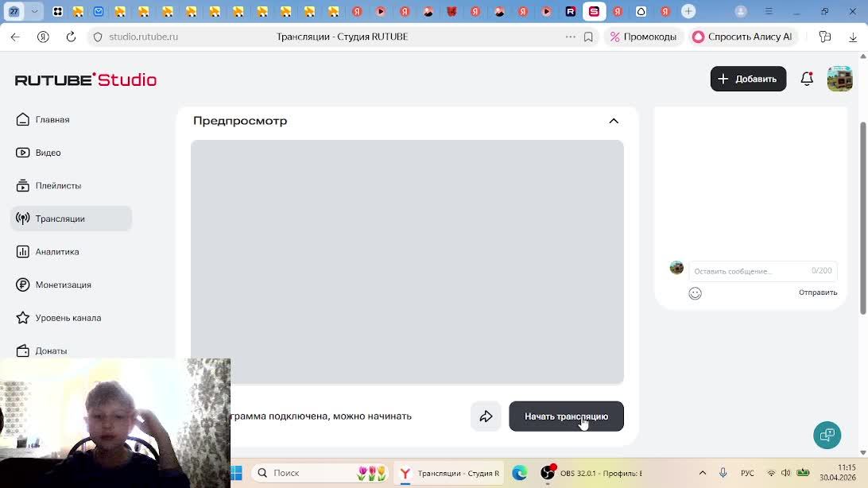This screenshot has width=868, height=488.
Task: Open the Монетизация section
Action: click(x=54, y=285)
